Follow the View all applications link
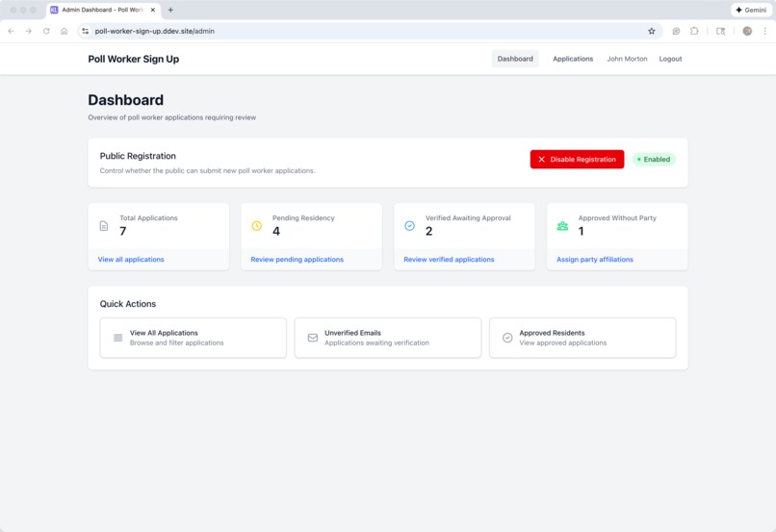This screenshot has height=532, width=776. pos(131,259)
